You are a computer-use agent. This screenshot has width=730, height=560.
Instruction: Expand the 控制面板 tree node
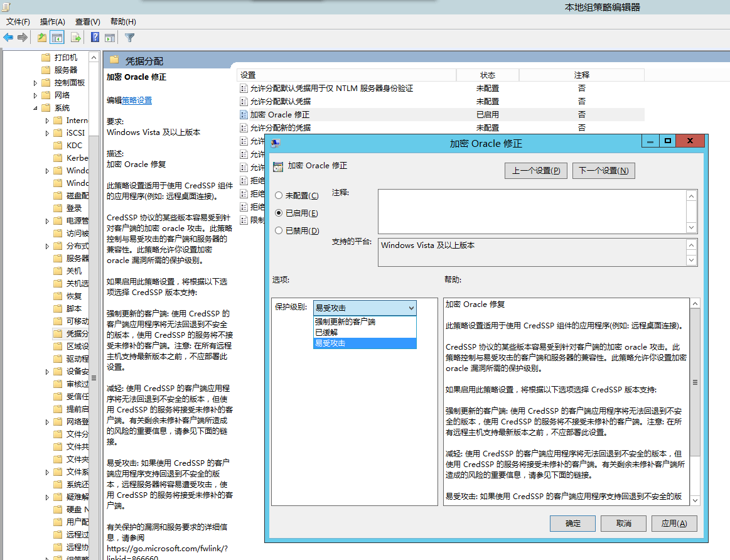pyautogui.click(x=35, y=83)
